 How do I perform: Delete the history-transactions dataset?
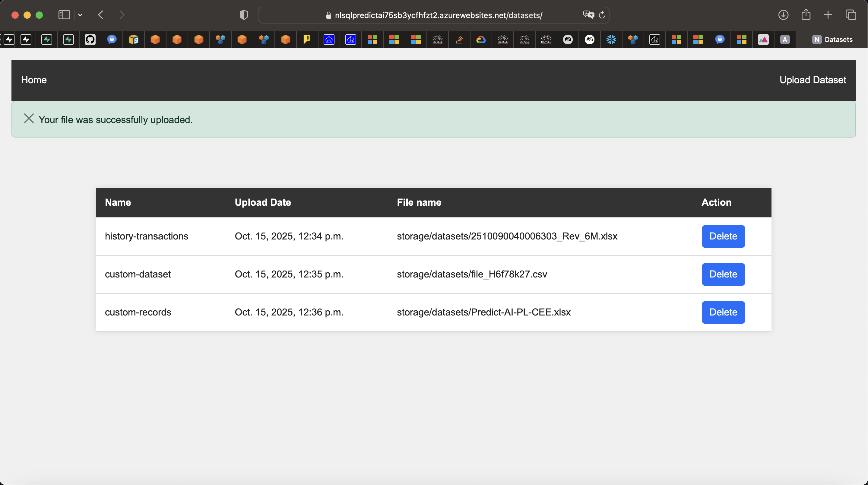723,236
